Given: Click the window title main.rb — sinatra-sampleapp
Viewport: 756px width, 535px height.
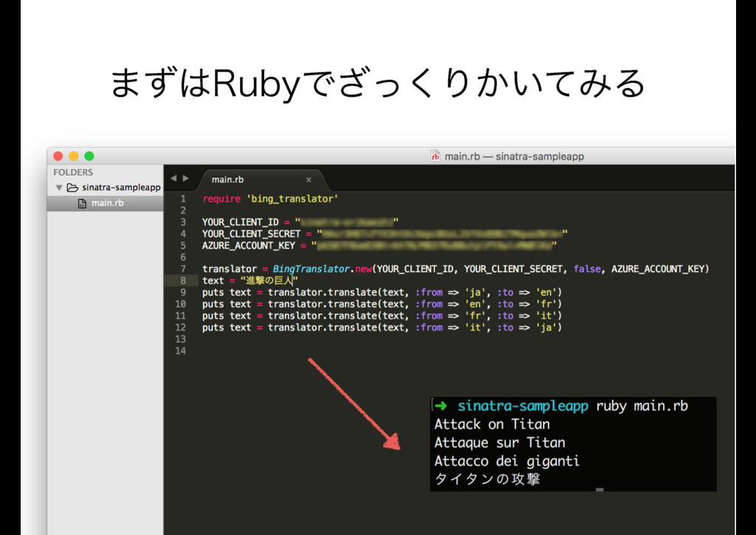Looking at the screenshot, I should click(514, 157).
